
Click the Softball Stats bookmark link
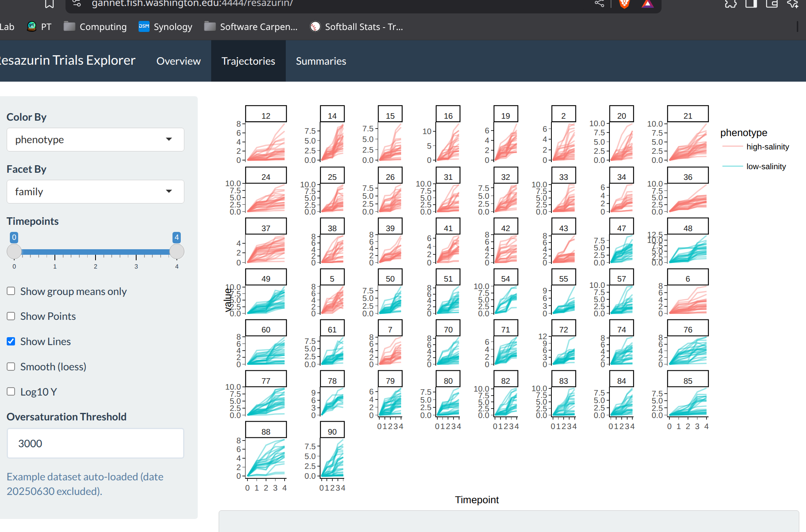[356, 27]
